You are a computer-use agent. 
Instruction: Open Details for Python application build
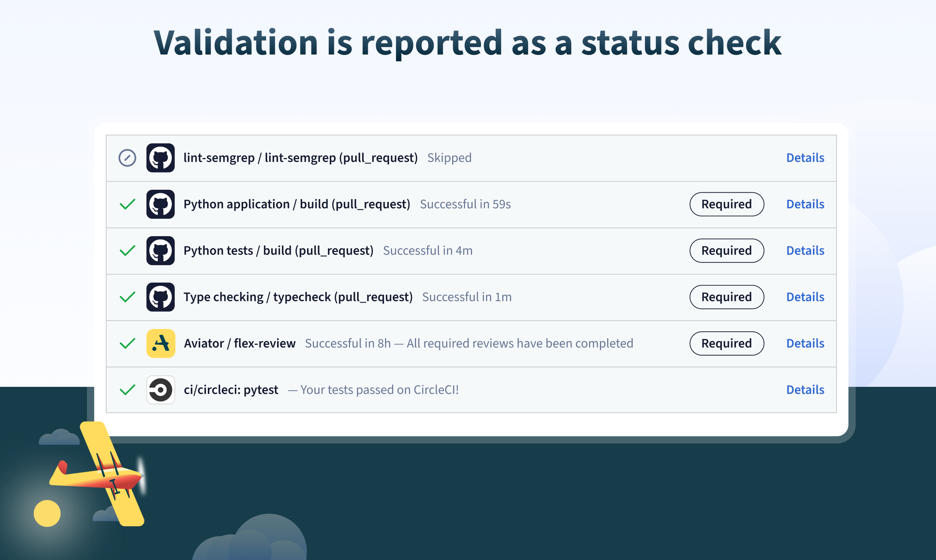[x=805, y=204]
